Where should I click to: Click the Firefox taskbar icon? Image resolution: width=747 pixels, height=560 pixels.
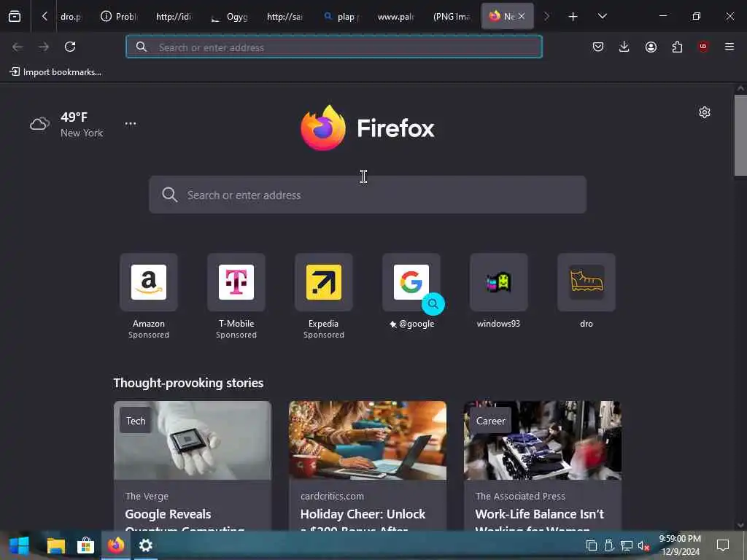[x=116, y=545]
